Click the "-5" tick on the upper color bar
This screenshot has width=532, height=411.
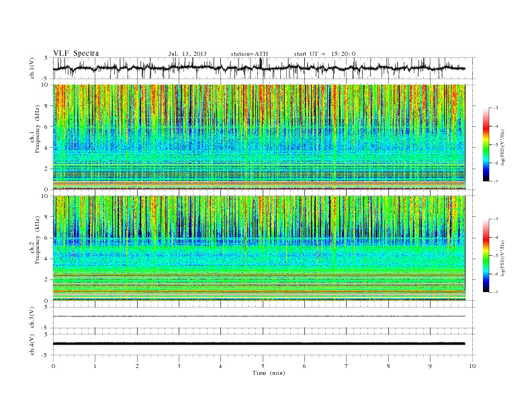click(x=495, y=145)
